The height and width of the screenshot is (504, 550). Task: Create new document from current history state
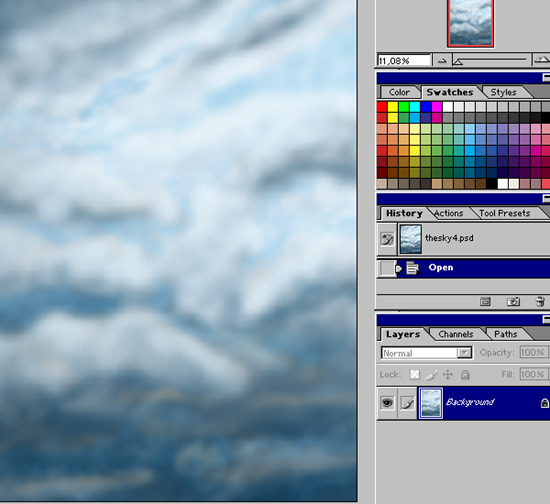pyautogui.click(x=485, y=302)
